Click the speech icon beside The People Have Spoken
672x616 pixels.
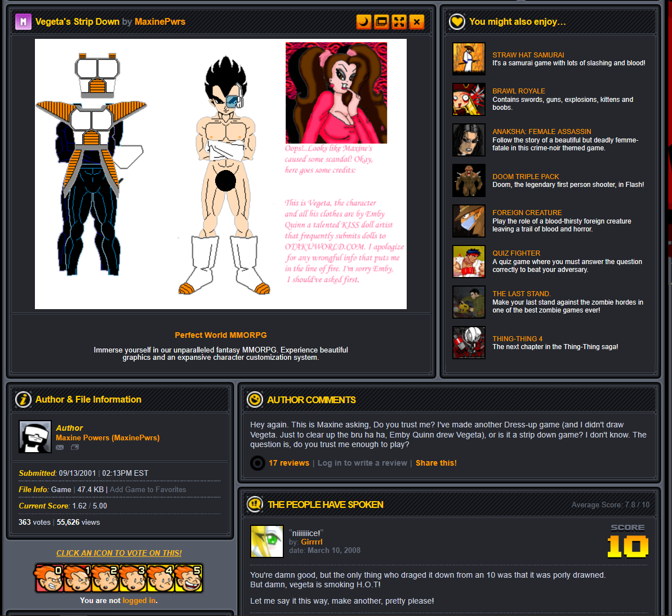(x=255, y=504)
